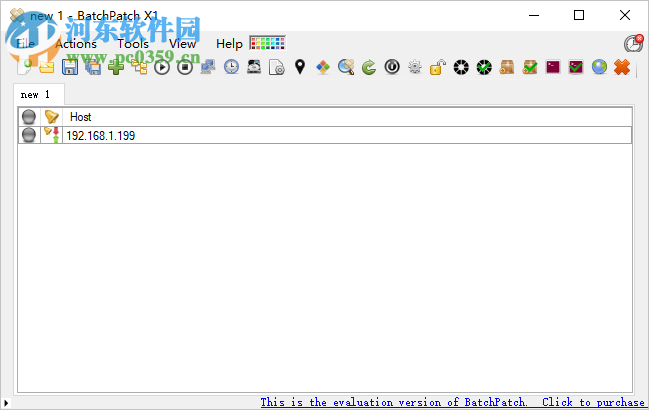Click the blue globe icon in toolbar
The height and width of the screenshot is (410, 649).
click(599, 67)
